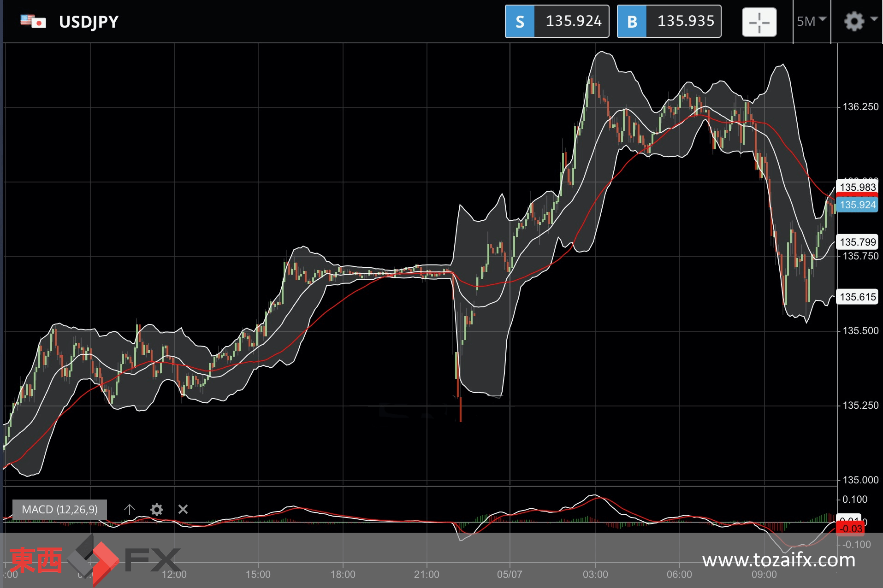Expand the 5M timeframe dropdown
Screen dimensions: 883x588
click(811, 21)
